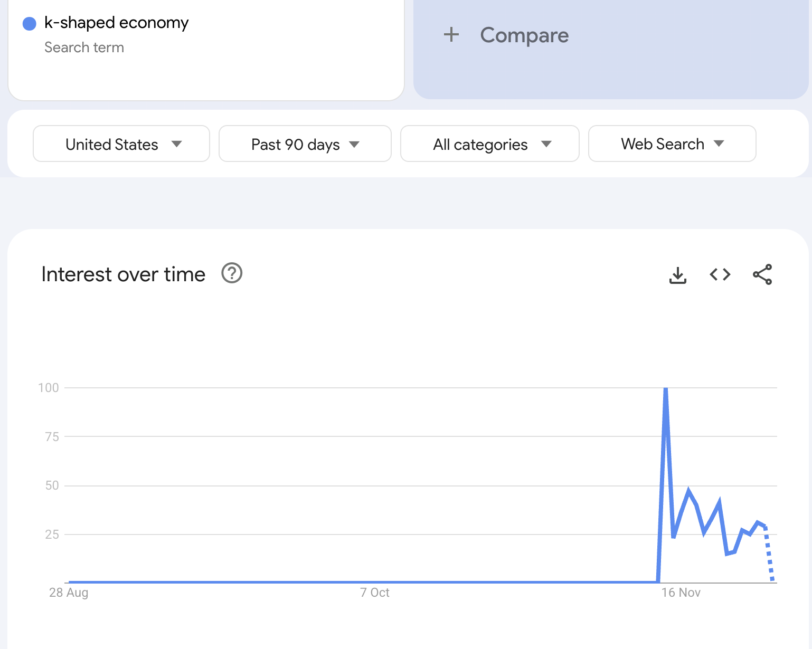Open the Past 90 days dropdown
The height and width of the screenshot is (649, 812).
pyautogui.click(x=305, y=144)
